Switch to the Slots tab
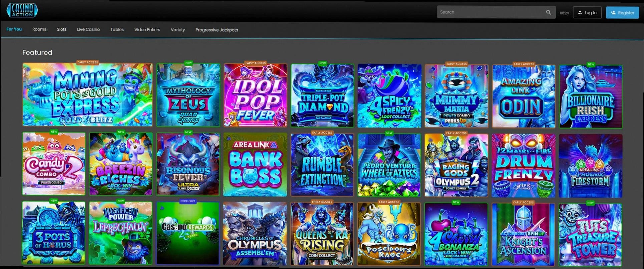644x269 pixels. click(62, 29)
